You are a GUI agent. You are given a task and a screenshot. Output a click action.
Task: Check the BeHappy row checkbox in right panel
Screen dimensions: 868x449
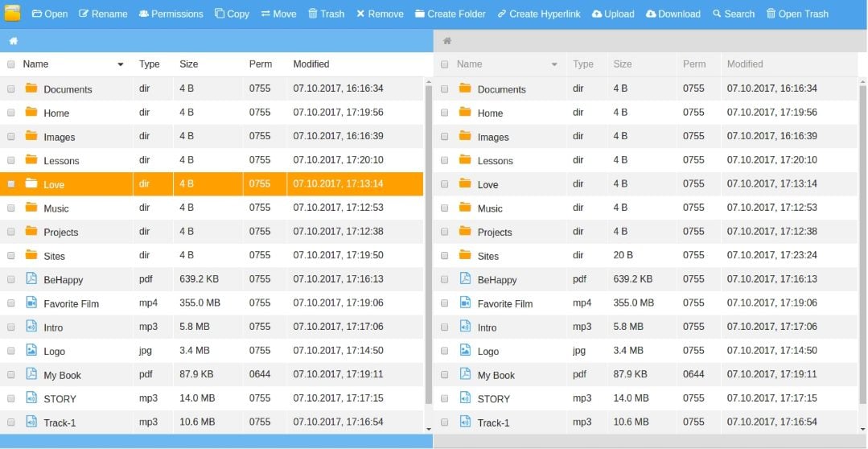445,279
